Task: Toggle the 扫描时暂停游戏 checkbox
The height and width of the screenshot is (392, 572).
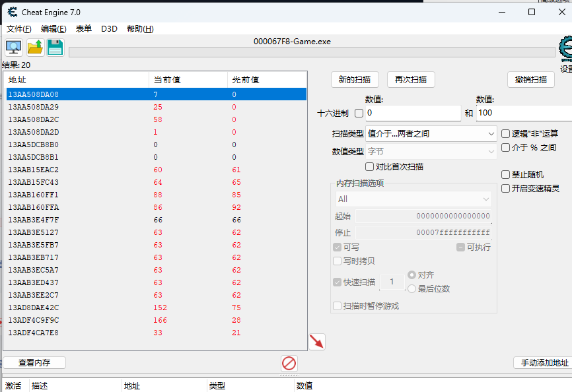Action: pyautogui.click(x=337, y=306)
